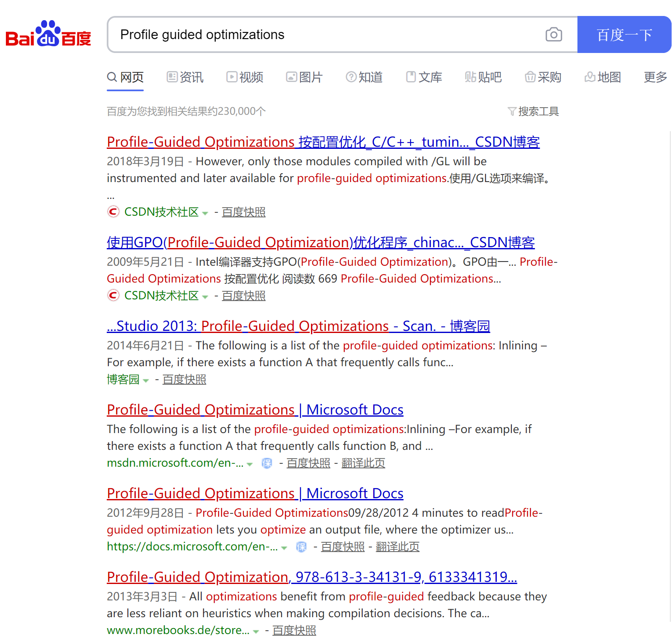The image size is (672, 642).
Task: Click CSDN logo icon under first result
Action: coord(113,211)
